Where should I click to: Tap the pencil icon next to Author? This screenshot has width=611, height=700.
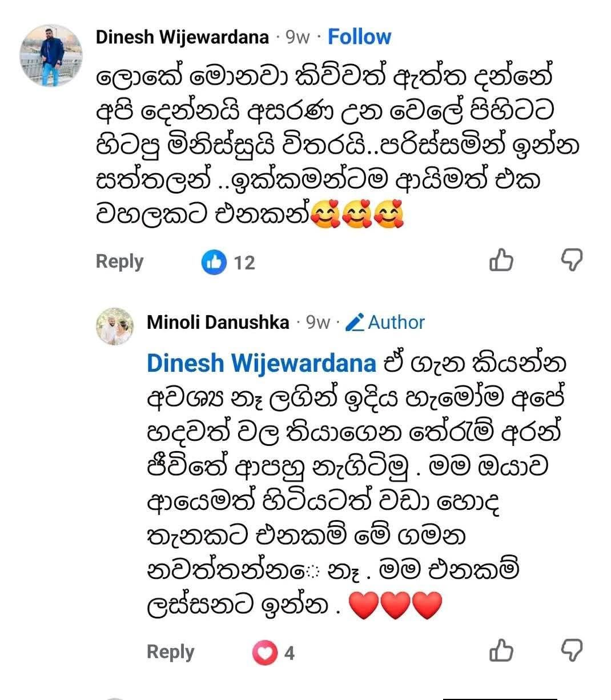point(355,323)
